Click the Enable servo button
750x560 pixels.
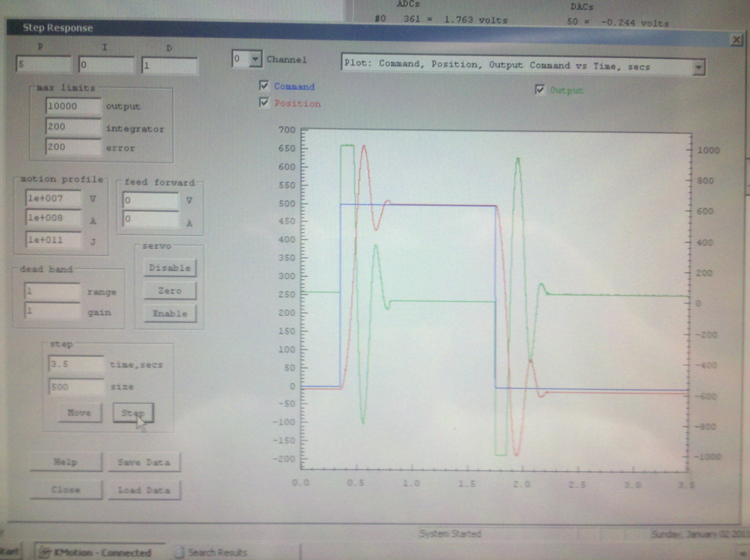pos(170,313)
